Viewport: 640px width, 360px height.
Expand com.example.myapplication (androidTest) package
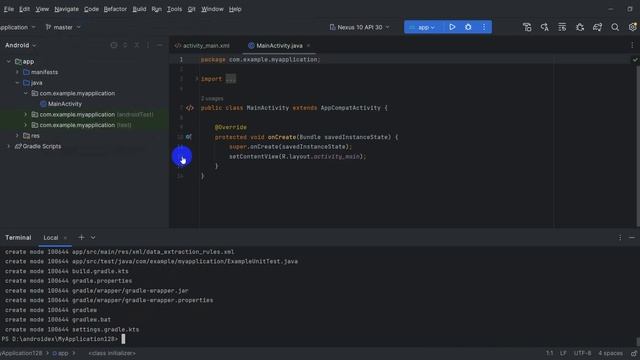(x=26, y=114)
